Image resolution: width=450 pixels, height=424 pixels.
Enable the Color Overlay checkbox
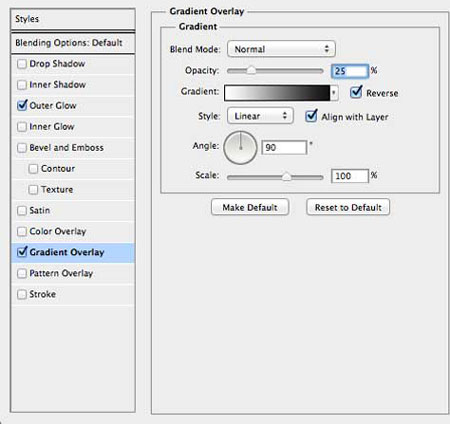point(22,232)
